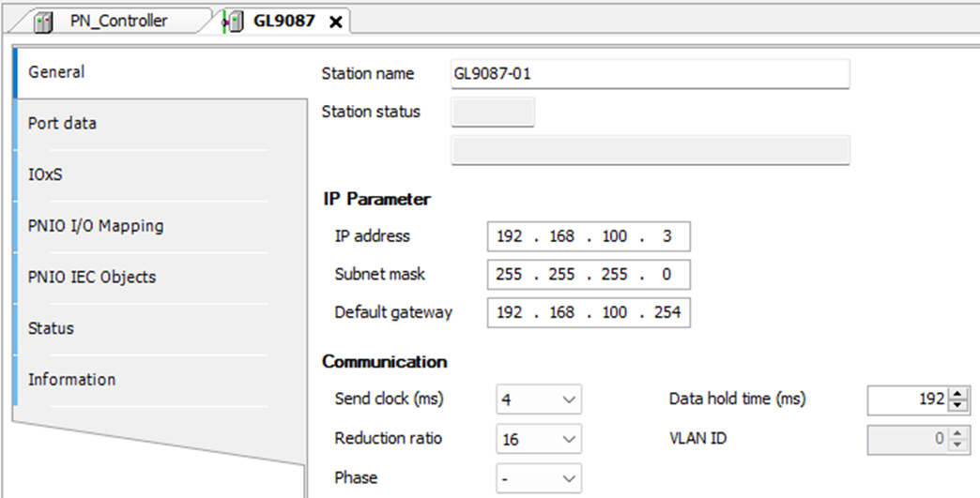Increase Data hold time with up arrow
The image size is (980, 498).
[957, 395]
